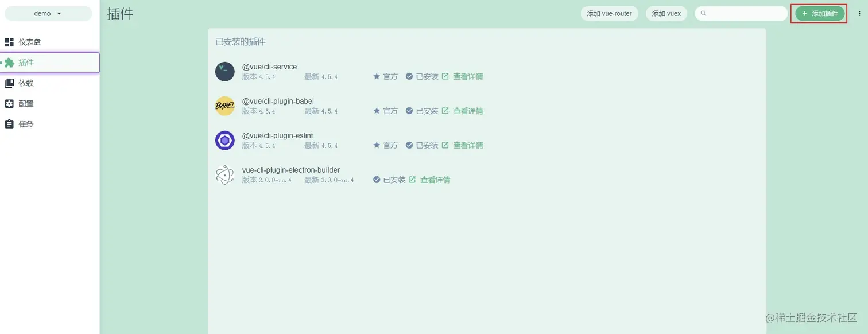Click the 添加 vuex button
This screenshot has width=868, height=334.
click(x=666, y=14)
